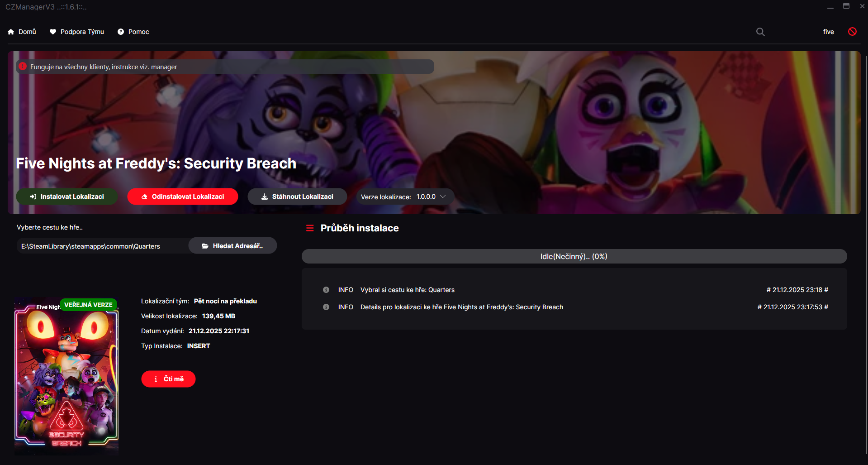Expand the Verze lokalizace 1.0.0.0 dropdown
Screen dimensions: 868x465
point(405,197)
